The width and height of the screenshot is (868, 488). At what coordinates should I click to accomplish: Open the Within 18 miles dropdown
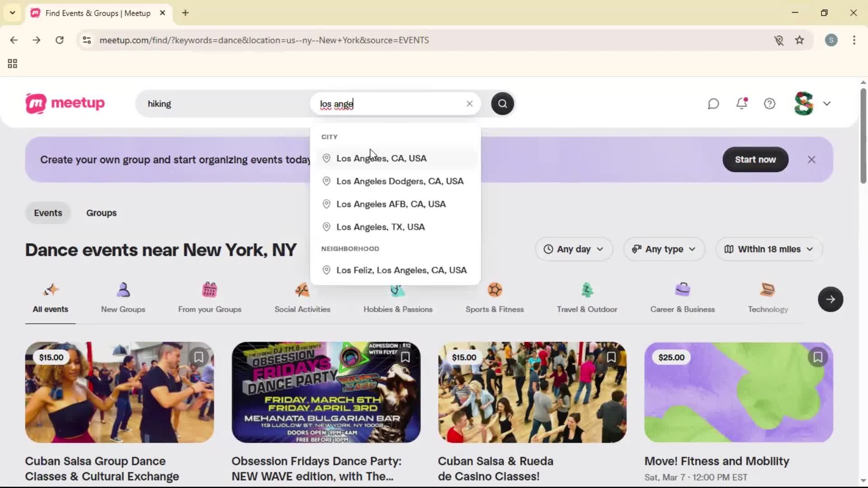[x=768, y=249]
